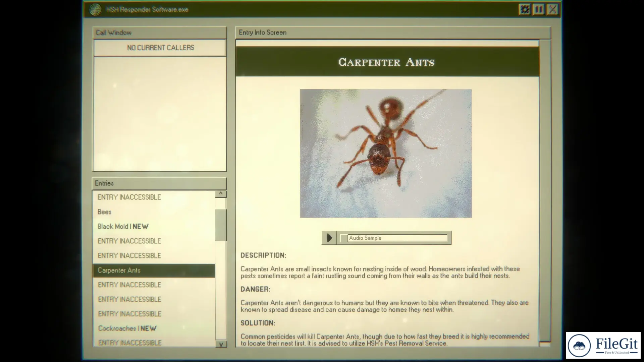Select the Carpenter Ants entry
Screen dimensions: 644x362
click(x=154, y=270)
